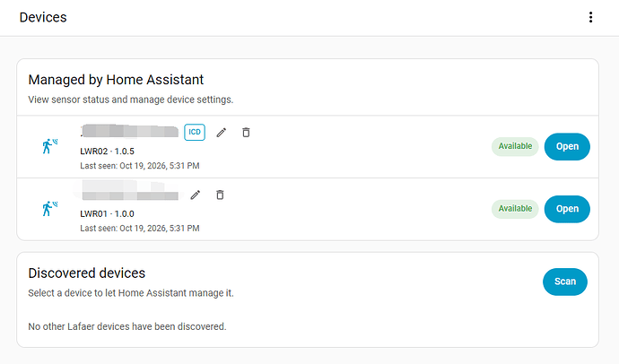Delete the LWR02 device

point(246,133)
